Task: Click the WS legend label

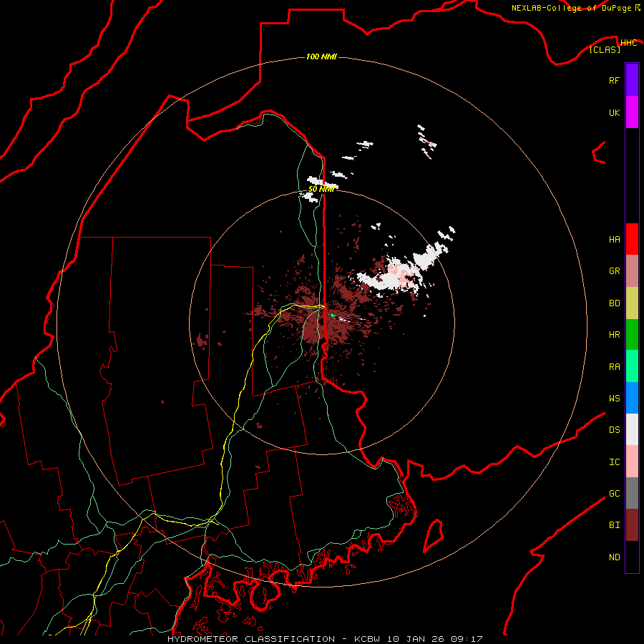Action: coord(614,399)
